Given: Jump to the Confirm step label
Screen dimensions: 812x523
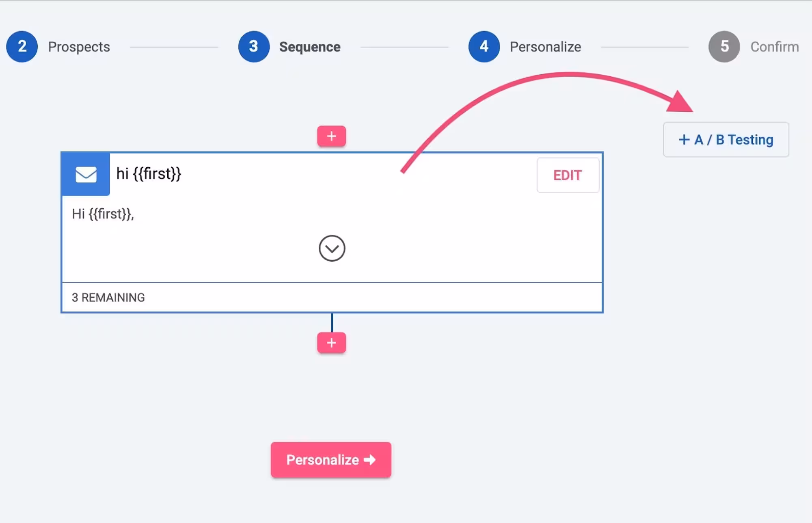Looking at the screenshot, I should click(774, 47).
